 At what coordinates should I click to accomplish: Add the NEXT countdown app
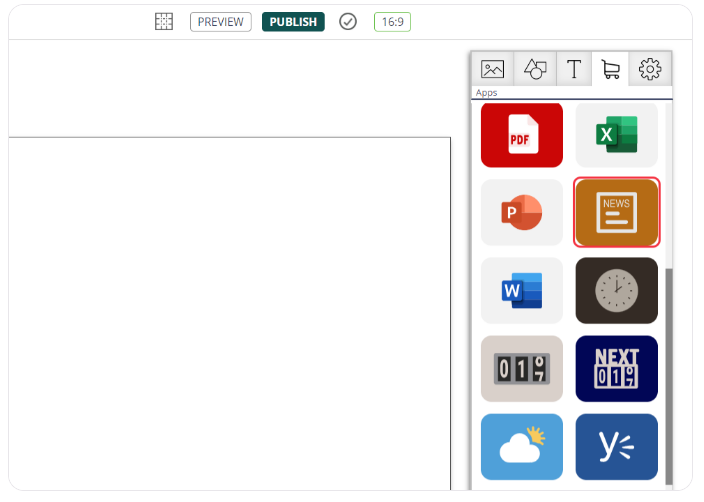tap(616, 369)
